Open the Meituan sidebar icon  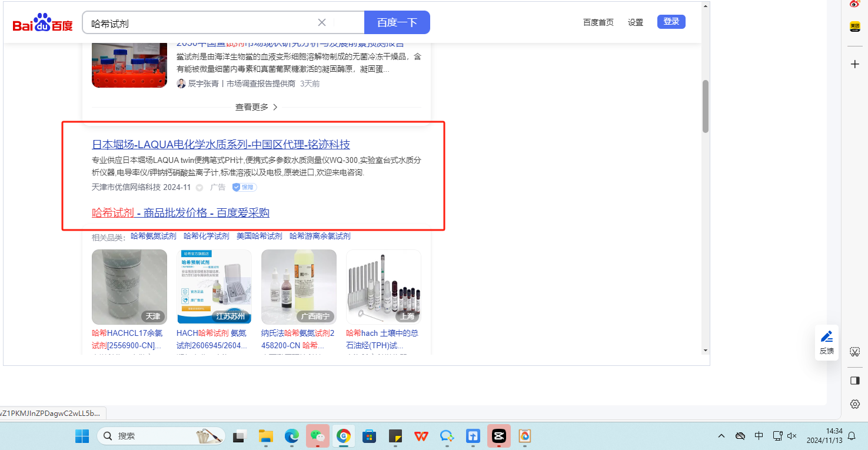click(x=855, y=26)
